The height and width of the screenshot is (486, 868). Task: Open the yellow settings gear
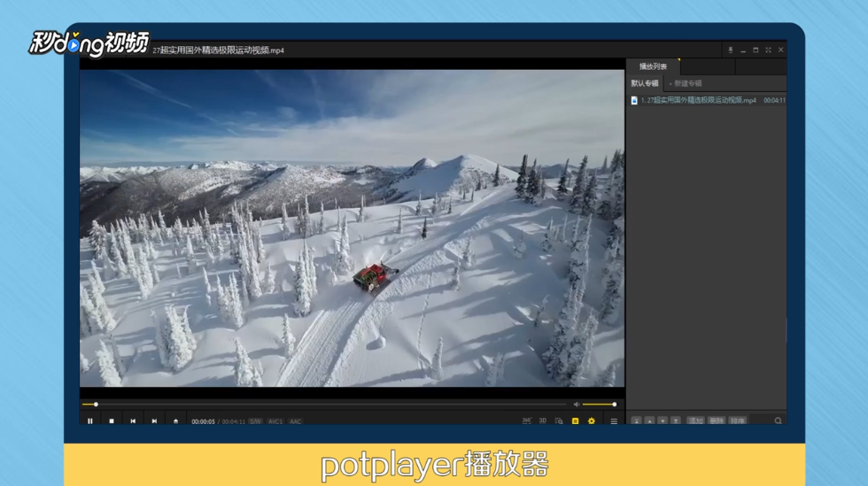tap(592, 421)
